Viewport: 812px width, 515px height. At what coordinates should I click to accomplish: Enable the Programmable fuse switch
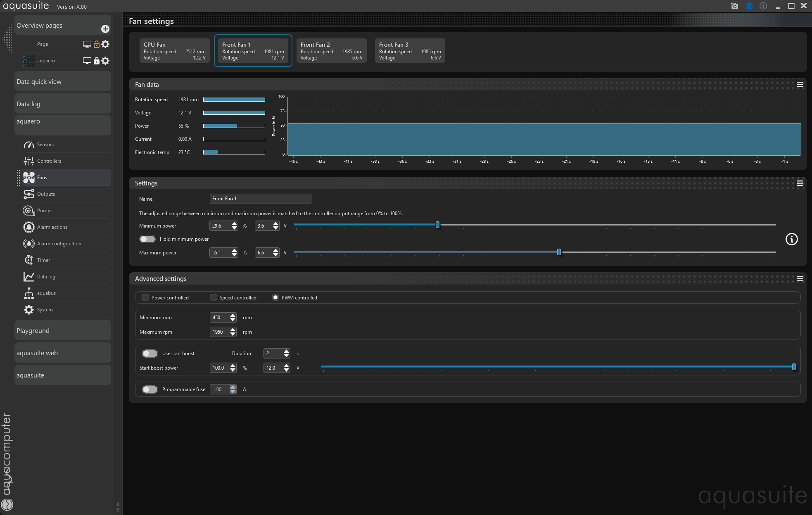[x=150, y=389]
